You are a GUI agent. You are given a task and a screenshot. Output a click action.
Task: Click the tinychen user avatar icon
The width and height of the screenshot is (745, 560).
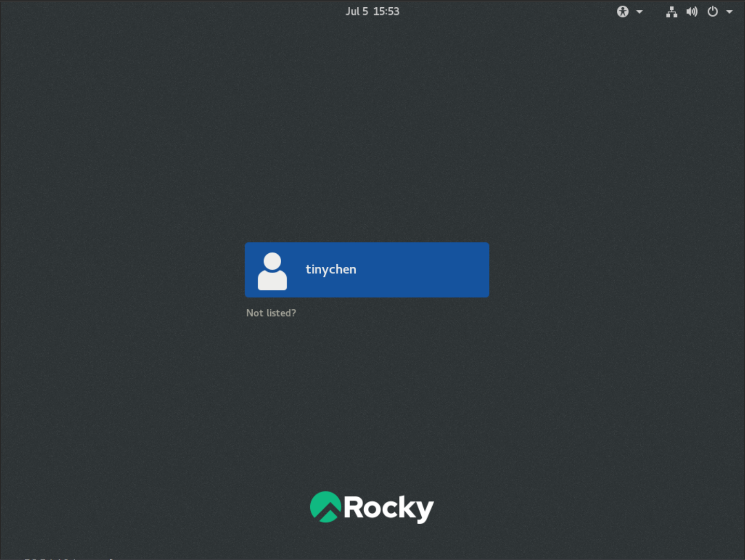[x=272, y=271]
